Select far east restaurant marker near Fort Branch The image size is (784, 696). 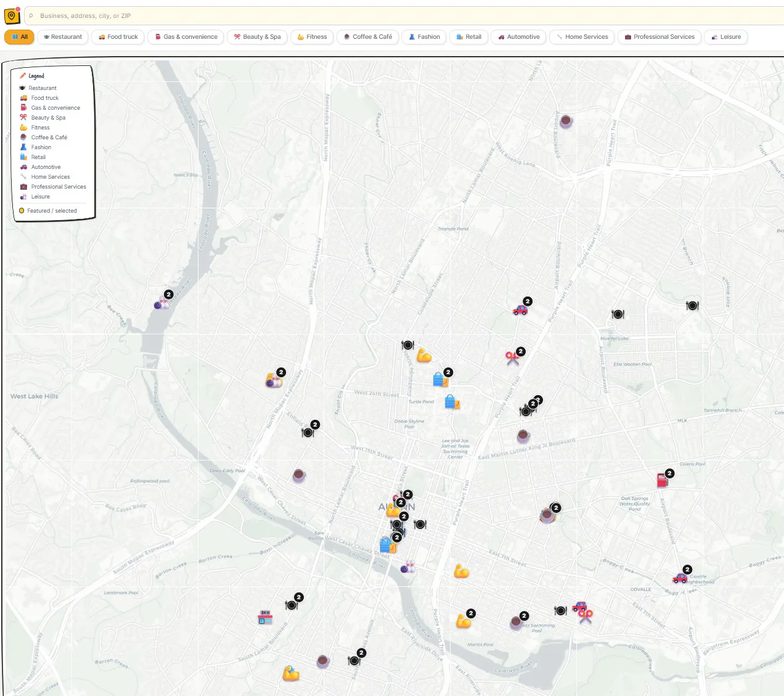point(692,305)
